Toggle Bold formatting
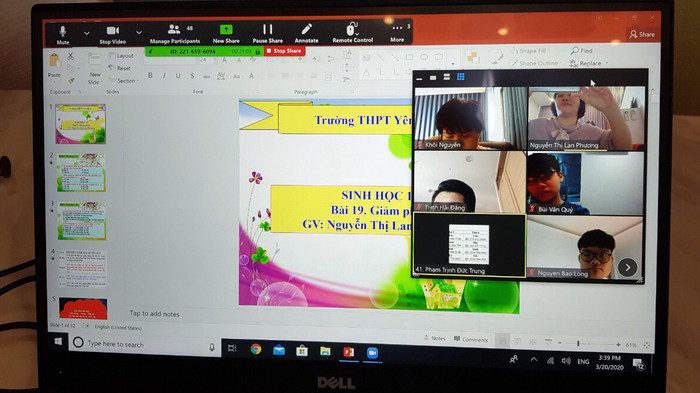This screenshot has height=393, width=700. [150, 75]
